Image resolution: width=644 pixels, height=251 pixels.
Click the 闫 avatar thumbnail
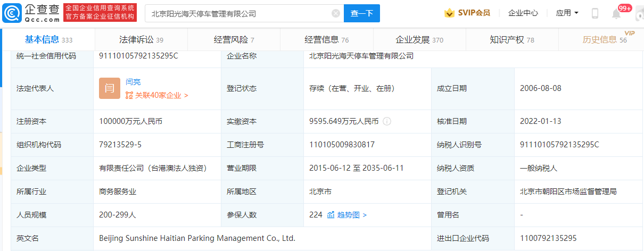(110, 88)
